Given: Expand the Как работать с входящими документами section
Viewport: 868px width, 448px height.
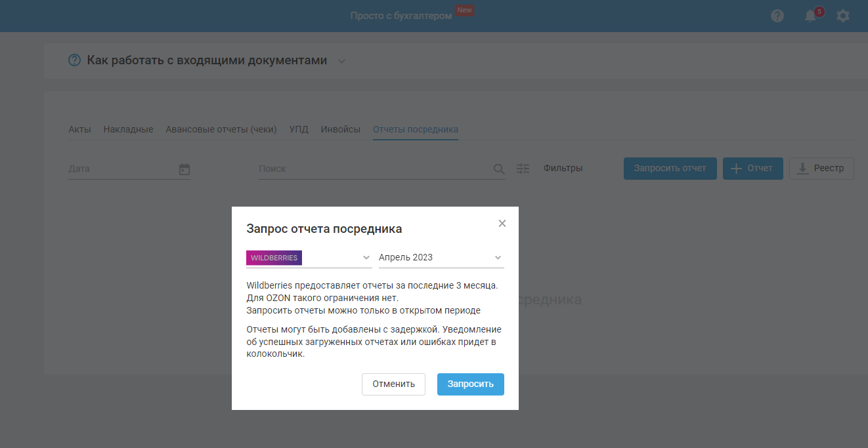Looking at the screenshot, I should [341, 61].
